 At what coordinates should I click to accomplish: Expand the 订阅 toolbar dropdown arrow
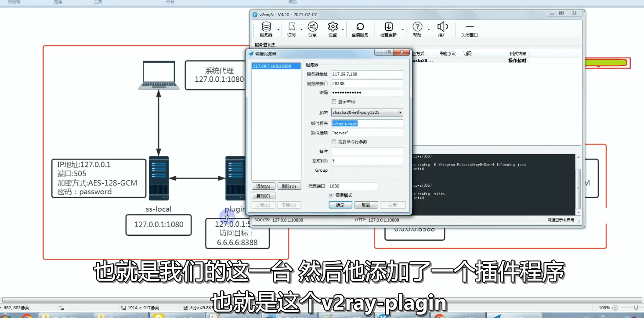(x=301, y=30)
